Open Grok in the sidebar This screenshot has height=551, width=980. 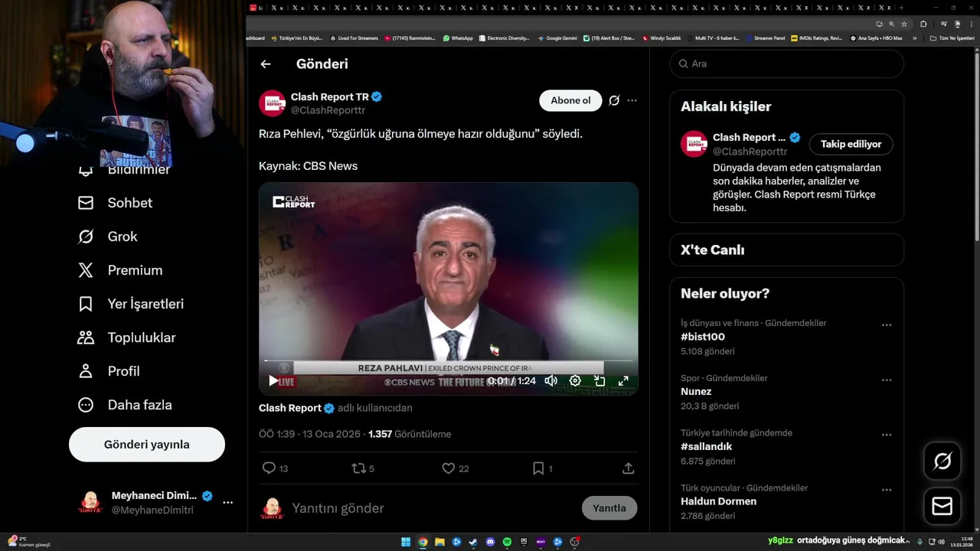107,236
